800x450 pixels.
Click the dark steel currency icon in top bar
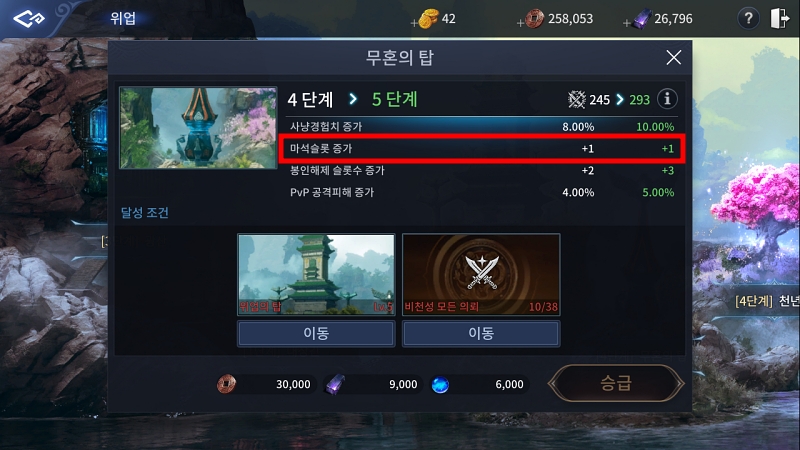point(641,19)
